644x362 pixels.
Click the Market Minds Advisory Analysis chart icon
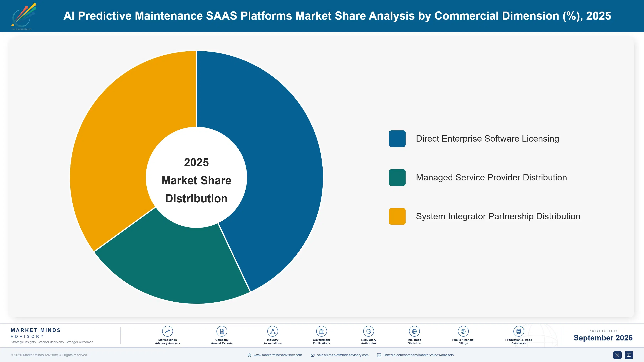point(167,331)
